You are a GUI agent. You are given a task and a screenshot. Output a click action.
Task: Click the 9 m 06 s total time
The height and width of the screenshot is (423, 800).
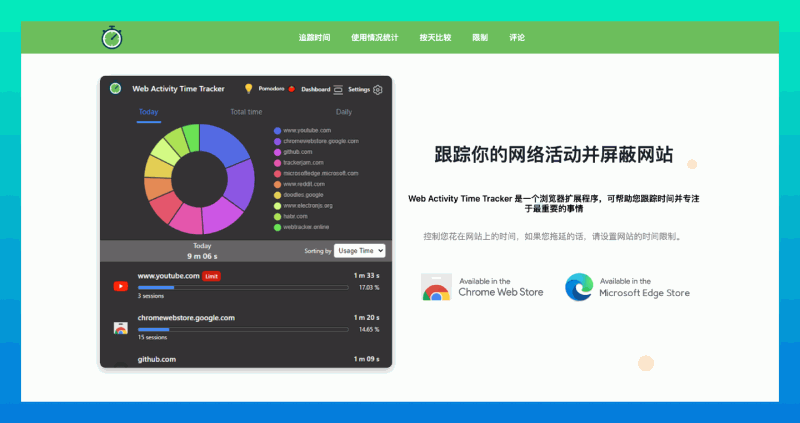[202, 256]
